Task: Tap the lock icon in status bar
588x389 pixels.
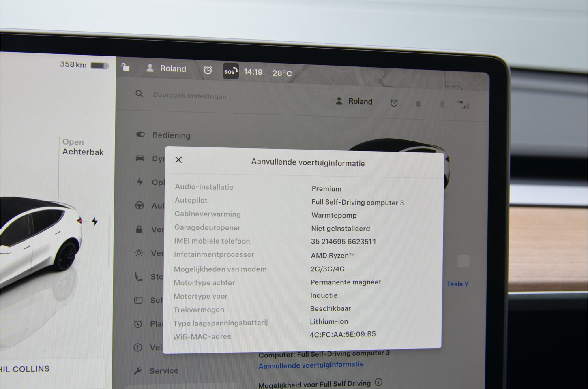Action: 126,67
